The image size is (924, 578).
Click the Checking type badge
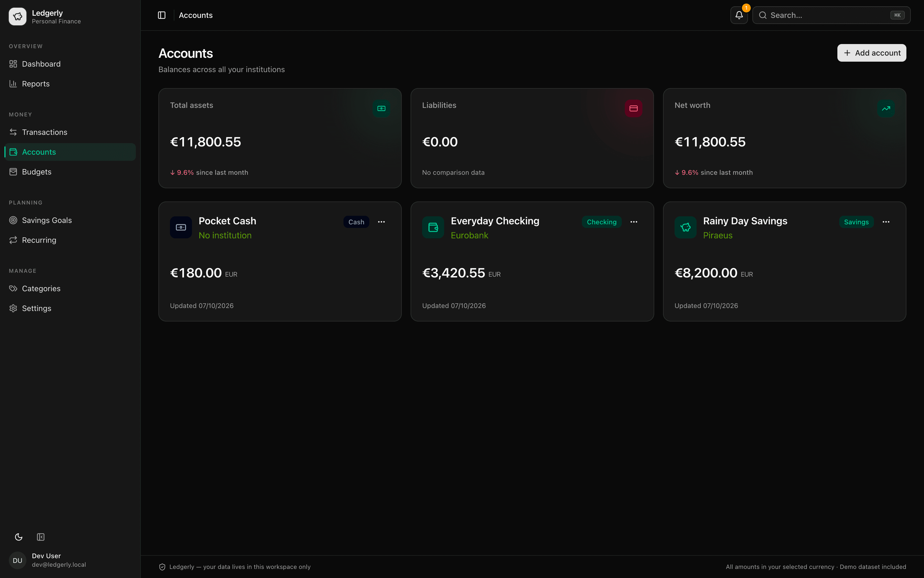point(601,222)
